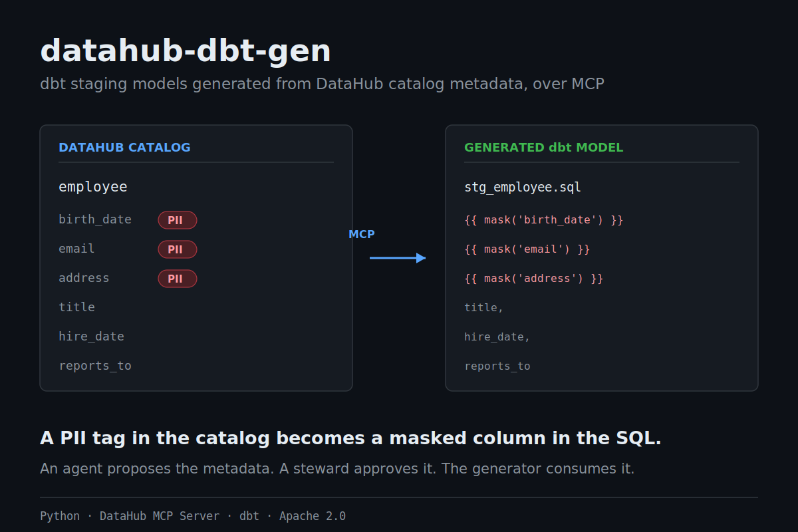Click the PII badge beside address
798x532 pixels.
[178, 279]
